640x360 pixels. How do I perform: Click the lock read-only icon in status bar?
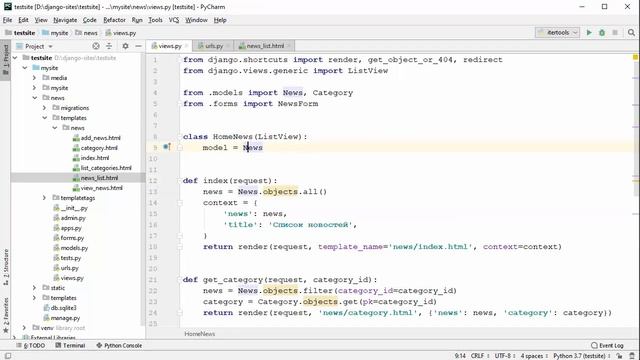[x=619, y=356]
